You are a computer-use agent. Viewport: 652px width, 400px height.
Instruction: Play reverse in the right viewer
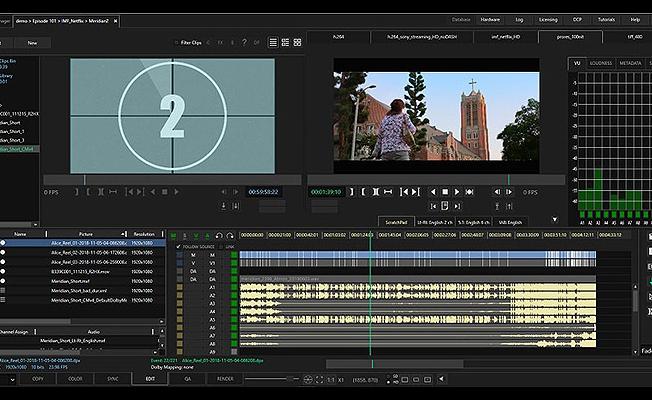(433, 192)
